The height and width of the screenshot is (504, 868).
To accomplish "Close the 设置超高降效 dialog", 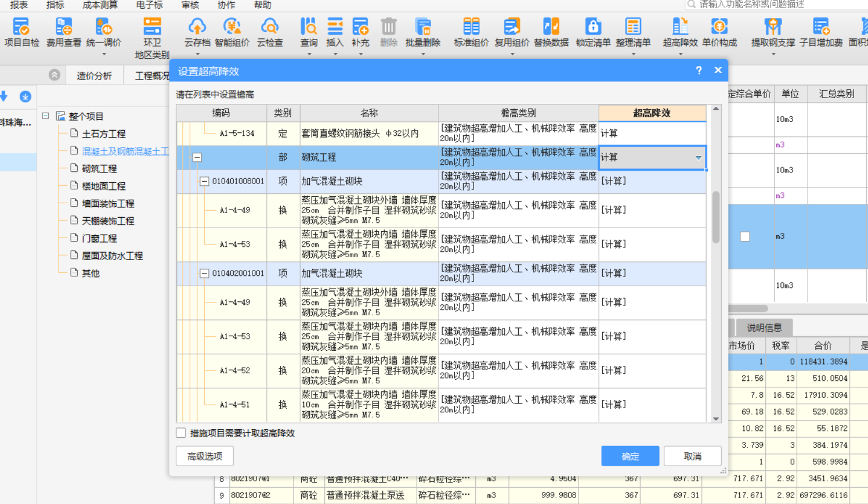I will pyautogui.click(x=718, y=70).
